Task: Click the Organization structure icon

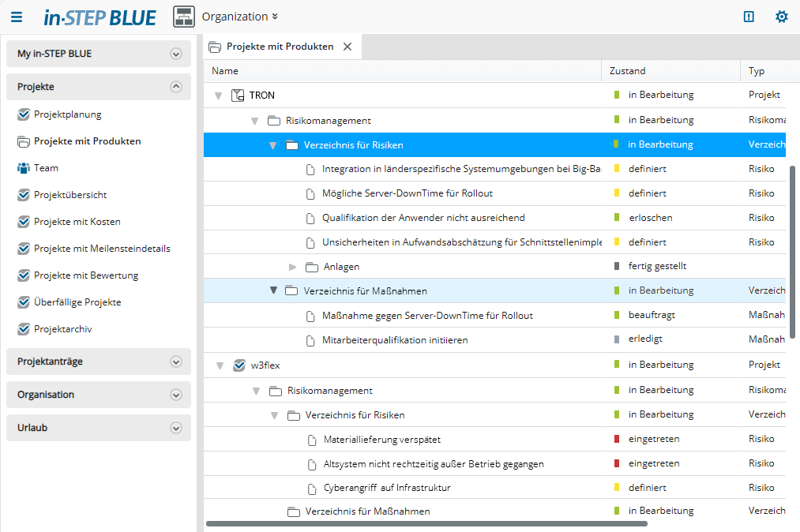Action: tap(184, 17)
